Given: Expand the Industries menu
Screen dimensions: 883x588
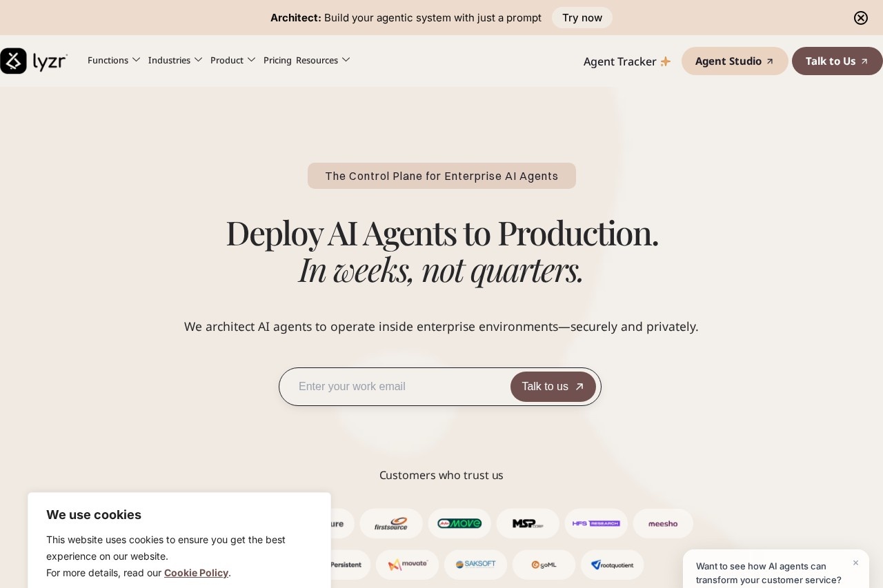Looking at the screenshot, I should (169, 60).
